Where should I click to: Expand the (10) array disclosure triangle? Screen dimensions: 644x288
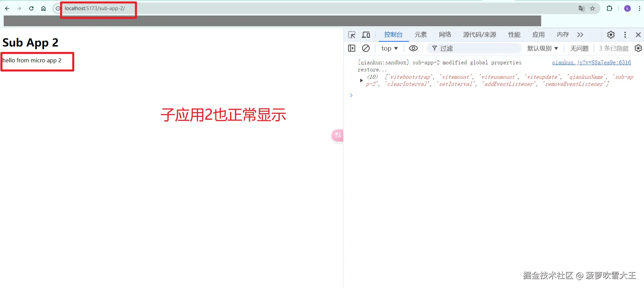coord(361,81)
